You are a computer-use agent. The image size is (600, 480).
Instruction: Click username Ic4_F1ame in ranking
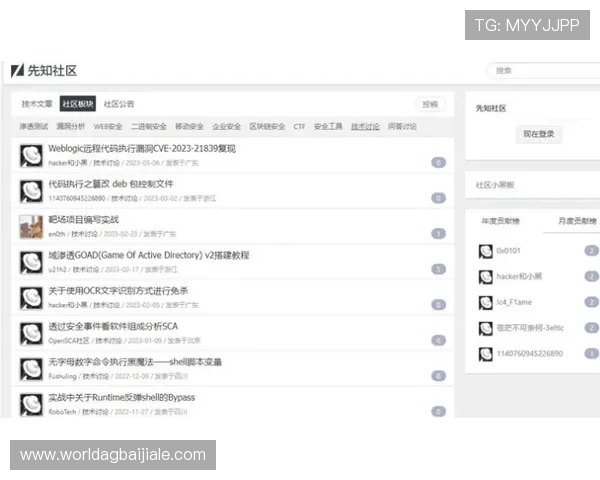tap(514, 302)
